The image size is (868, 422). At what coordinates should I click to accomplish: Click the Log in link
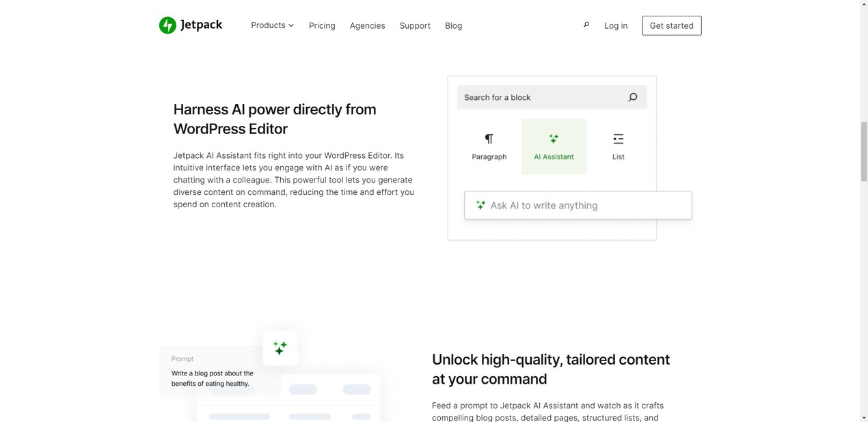pos(615,25)
